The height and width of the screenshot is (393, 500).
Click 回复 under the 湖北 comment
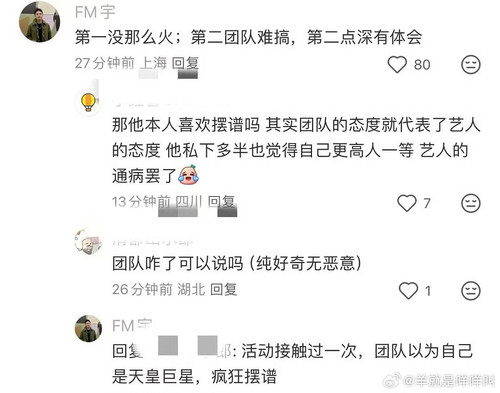pyautogui.click(x=224, y=289)
